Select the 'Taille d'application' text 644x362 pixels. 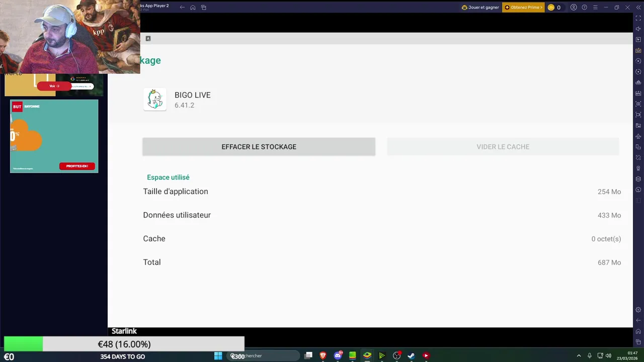tap(176, 192)
